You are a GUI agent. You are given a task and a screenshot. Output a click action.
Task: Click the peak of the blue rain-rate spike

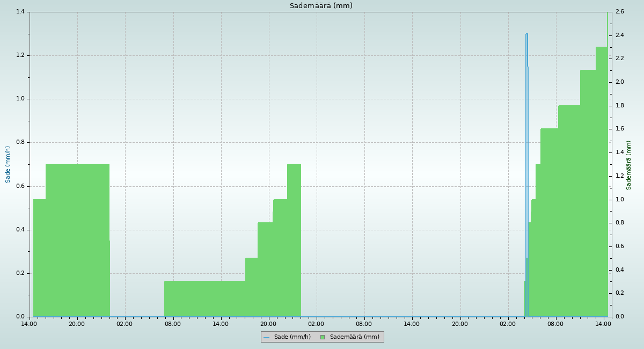[x=526, y=34]
